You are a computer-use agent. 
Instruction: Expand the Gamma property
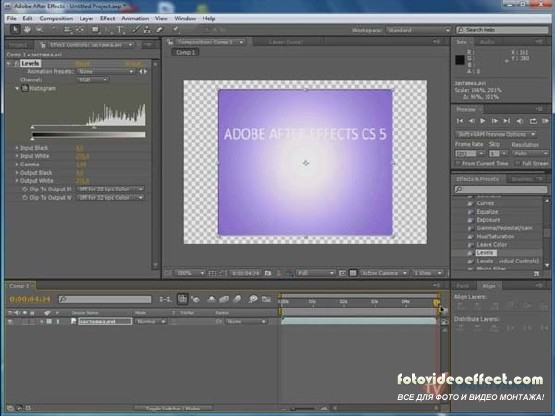pos(17,164)
